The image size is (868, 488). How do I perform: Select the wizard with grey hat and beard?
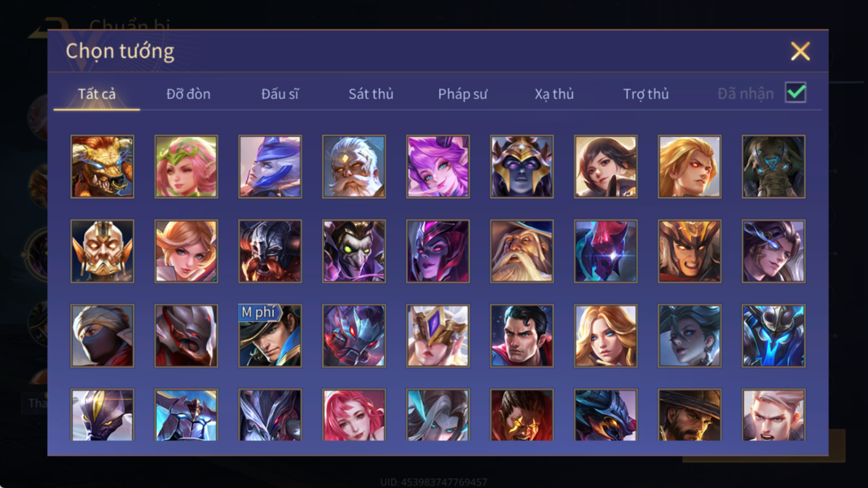point(522,251)
